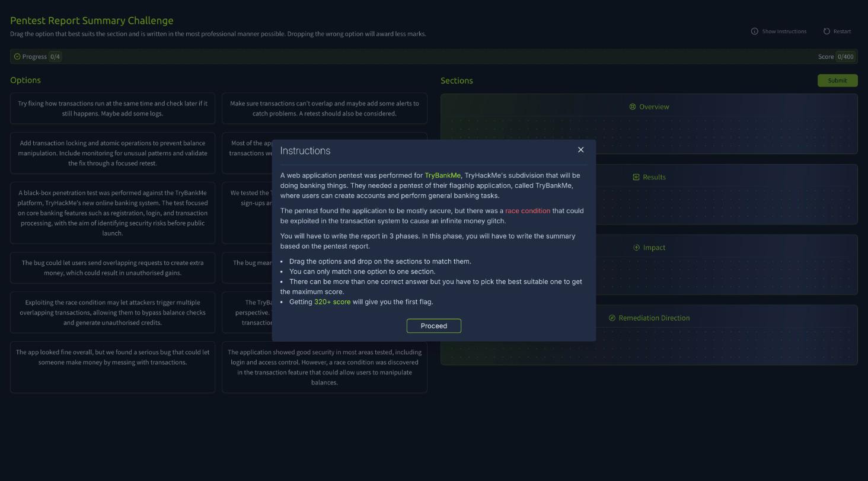Click the 0/4 progress counter badge
The width and height of the screenshot is (868, 481).
click(x=55, y=57)
